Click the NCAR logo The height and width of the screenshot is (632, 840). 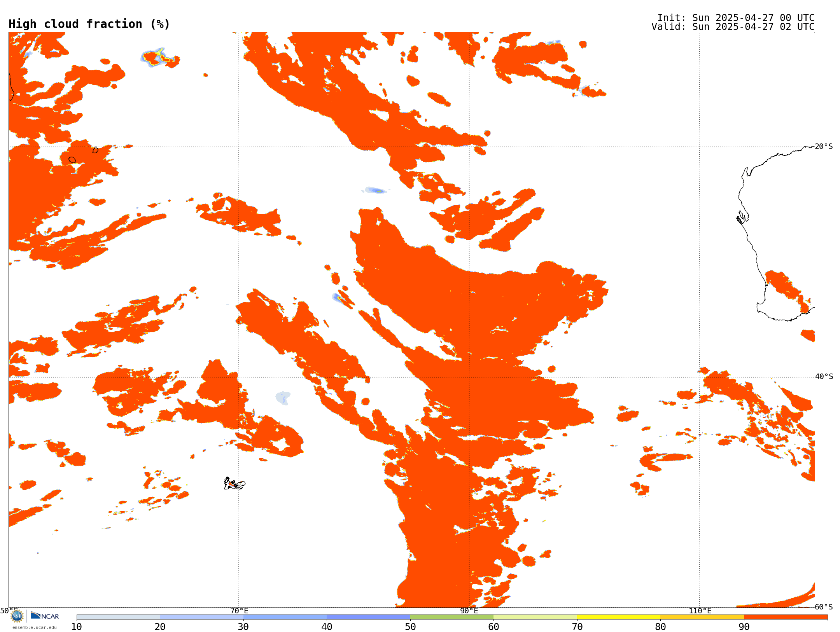coord(45,616)
